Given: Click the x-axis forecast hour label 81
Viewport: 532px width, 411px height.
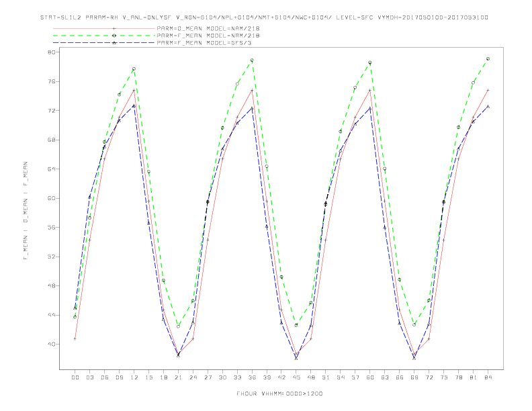Looking at the screenshot, I should [x=474, y=377].
